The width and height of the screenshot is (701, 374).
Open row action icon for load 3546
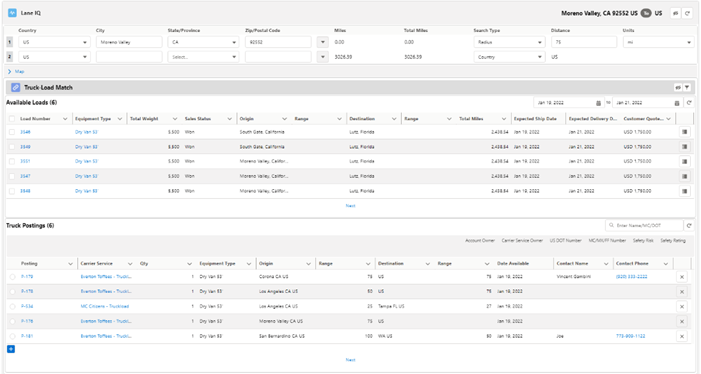point(684,132)
